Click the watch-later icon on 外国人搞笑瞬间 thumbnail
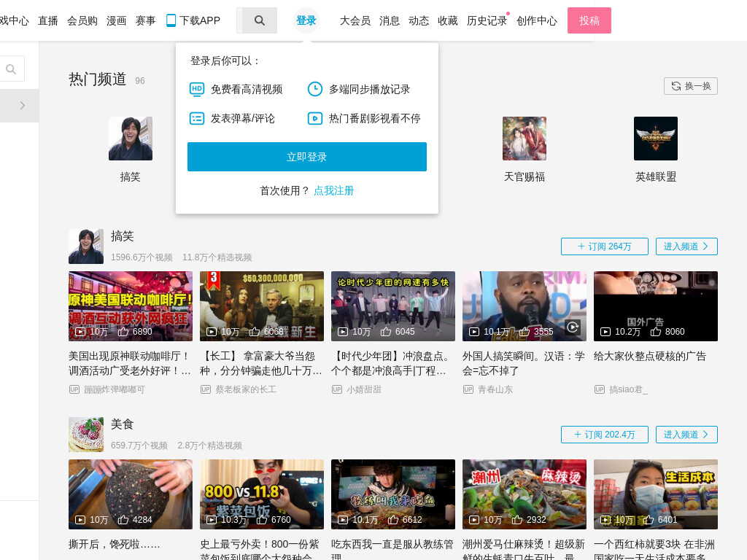This screenshot has height=560, width=747. point(573,327)
